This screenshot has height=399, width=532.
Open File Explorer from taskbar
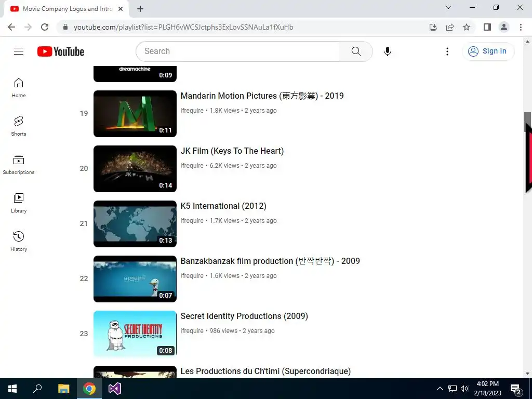coord(63,389)
